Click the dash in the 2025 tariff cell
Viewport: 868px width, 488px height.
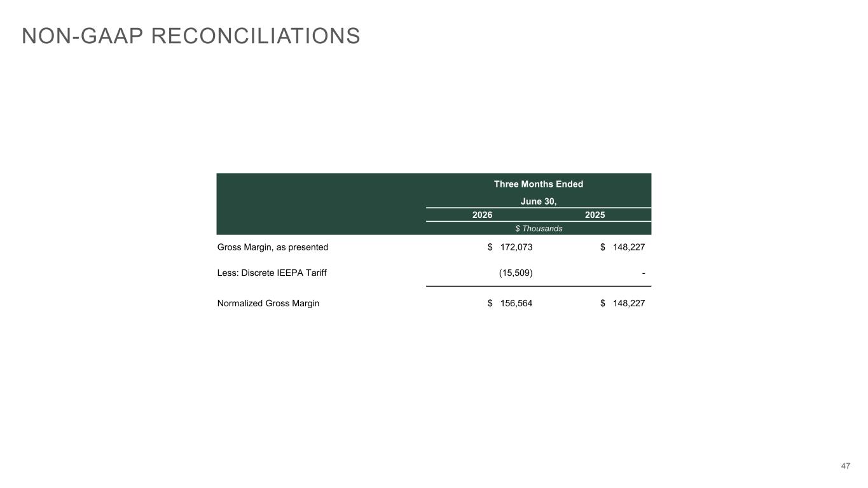[644, 273]
